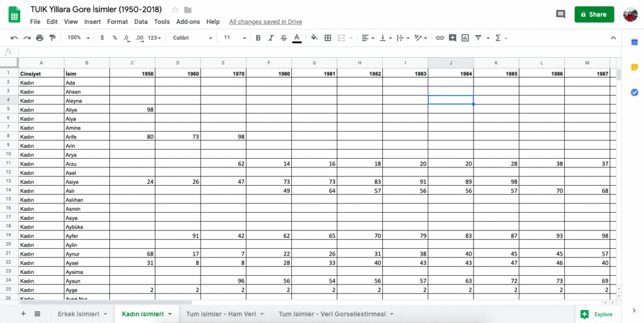Open the Calibri font dropdown
The image size is (644, 323).
192,38
